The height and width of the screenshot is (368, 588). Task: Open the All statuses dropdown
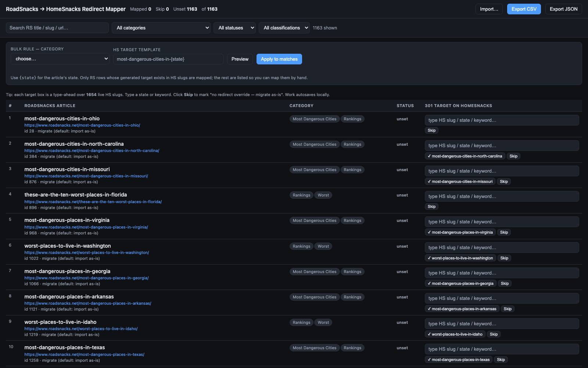[234, 28]
